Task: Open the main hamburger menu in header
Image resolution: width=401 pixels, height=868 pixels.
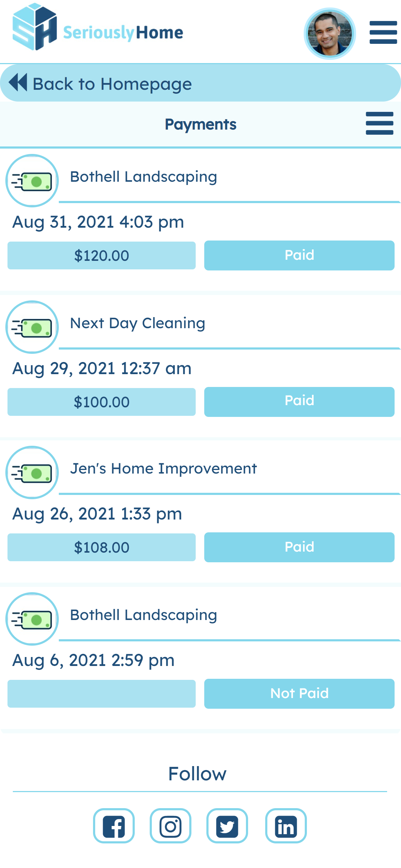Action: click(383, 32)
